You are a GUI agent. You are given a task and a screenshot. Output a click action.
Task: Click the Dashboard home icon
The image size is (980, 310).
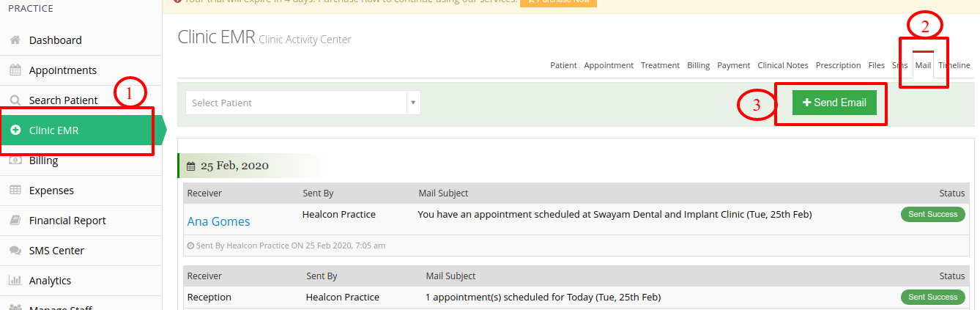click(x=15, y=40)
